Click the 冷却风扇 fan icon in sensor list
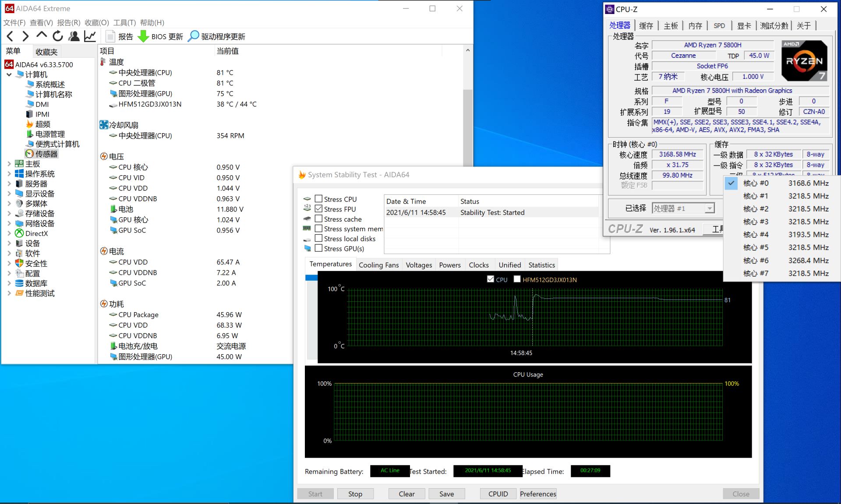Viewport: 841px width, 504px height. click(x=104, y=125)
